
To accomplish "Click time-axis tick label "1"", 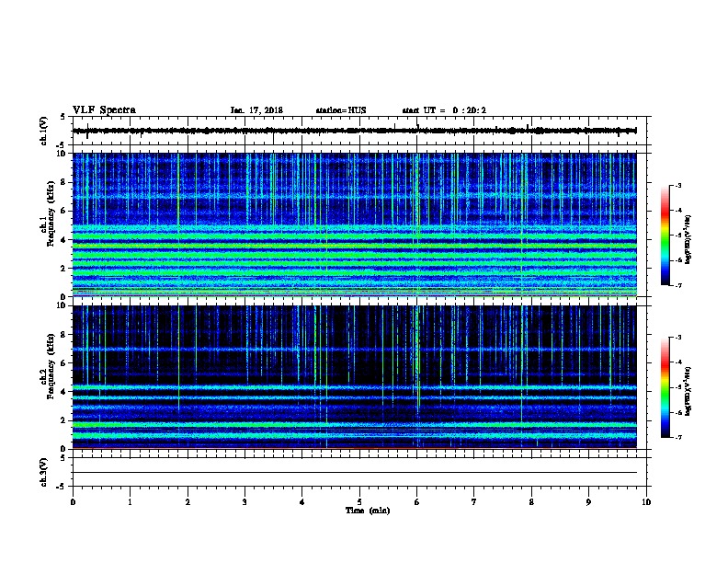I will point(130,502).
